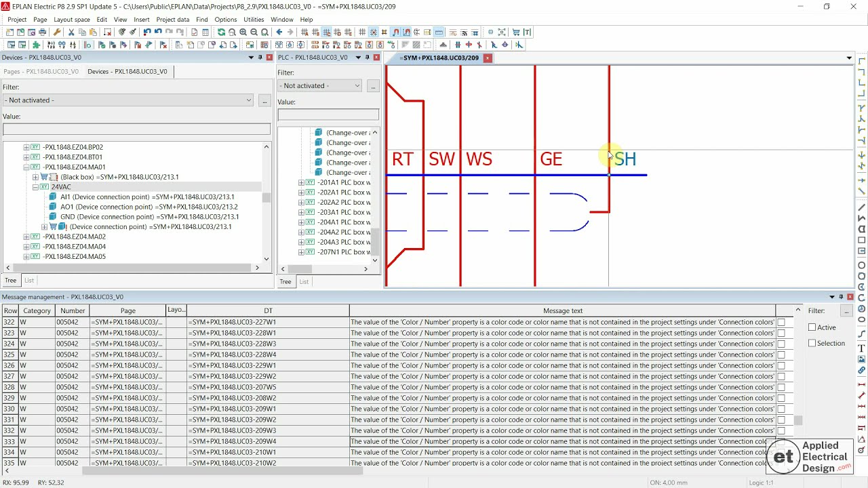Open the Utilities menu
Screen dimensions: 868x488
[x=254, y=20]
